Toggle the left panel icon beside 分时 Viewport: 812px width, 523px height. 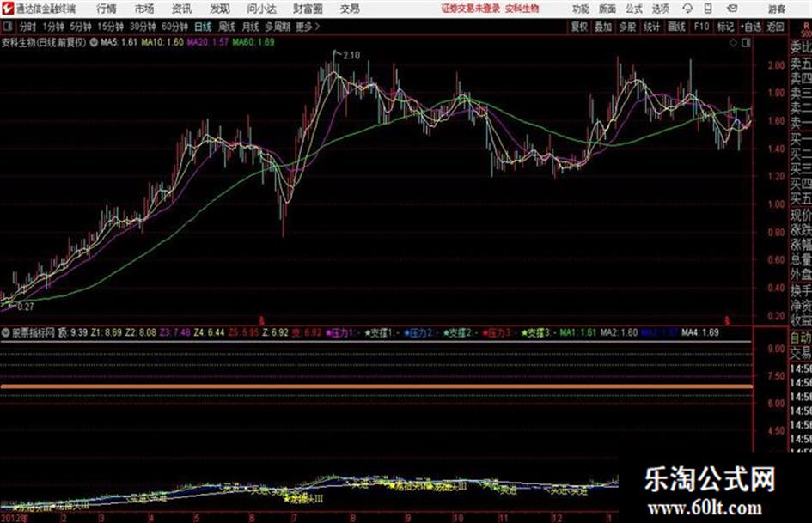8,27
